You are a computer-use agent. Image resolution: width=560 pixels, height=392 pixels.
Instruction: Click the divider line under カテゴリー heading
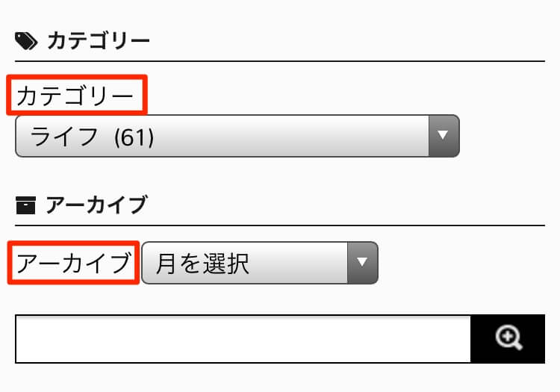point(280,61)
